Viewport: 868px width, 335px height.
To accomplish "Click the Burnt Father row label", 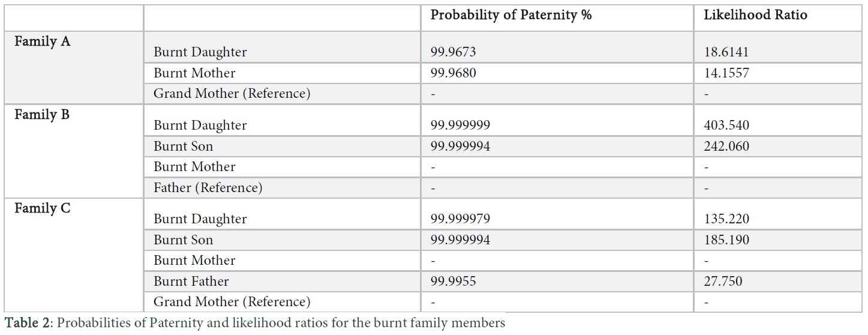I will click(x=191, y=282).
